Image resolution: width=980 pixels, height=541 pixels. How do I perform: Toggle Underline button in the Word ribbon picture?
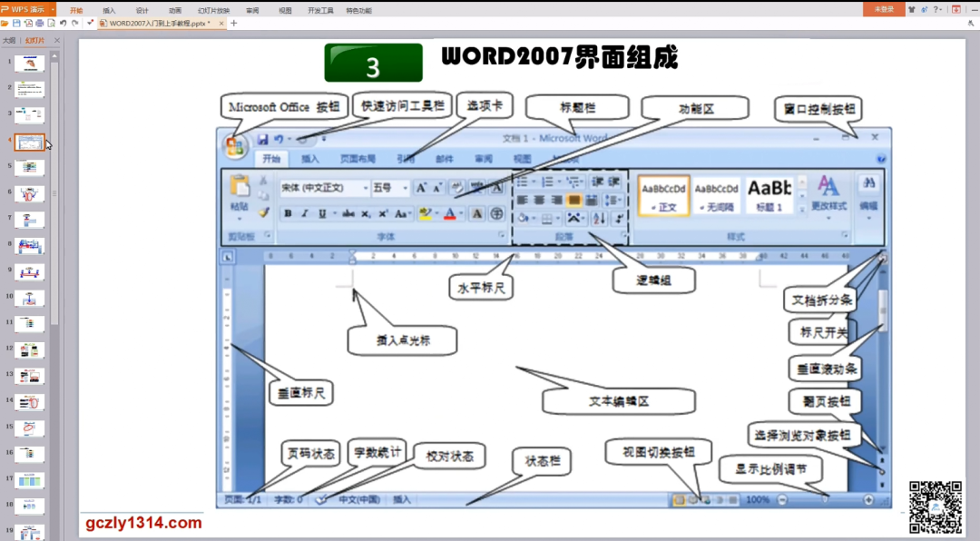[x=322, y=214]
